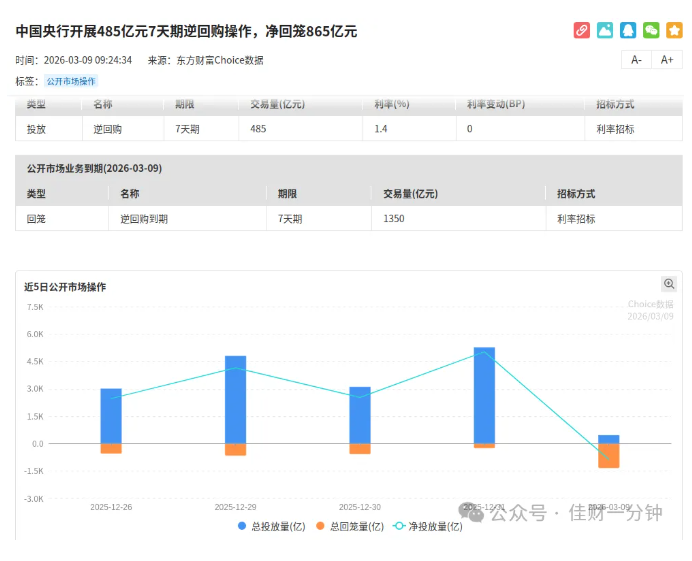Click the orange bar for 2026-03-09
692x561 pixels.
(x=609, y=456)
